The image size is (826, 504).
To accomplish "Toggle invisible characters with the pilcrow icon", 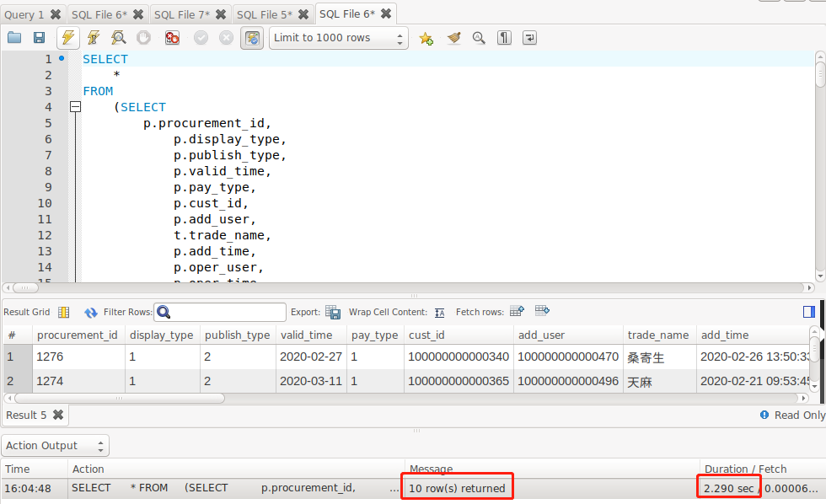I will click(504, 38).
